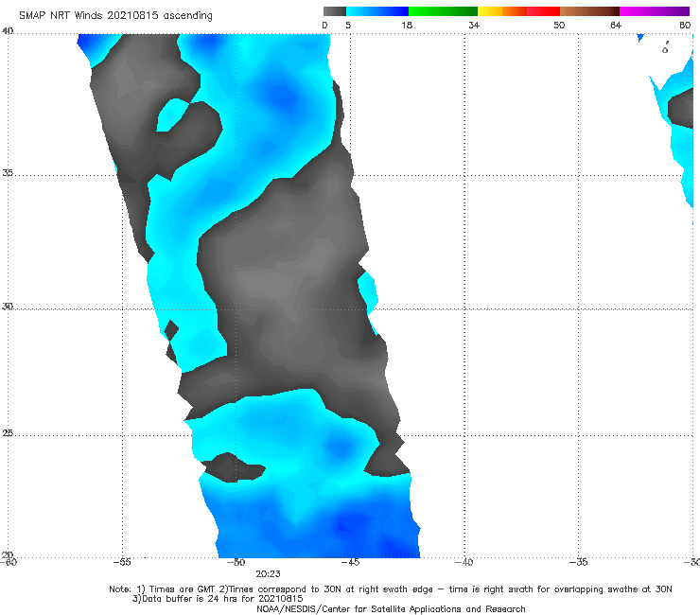Viewport: 700px width, 615px height.
Task: Click the latitude label 30
Action: click(x=8, y=307)
